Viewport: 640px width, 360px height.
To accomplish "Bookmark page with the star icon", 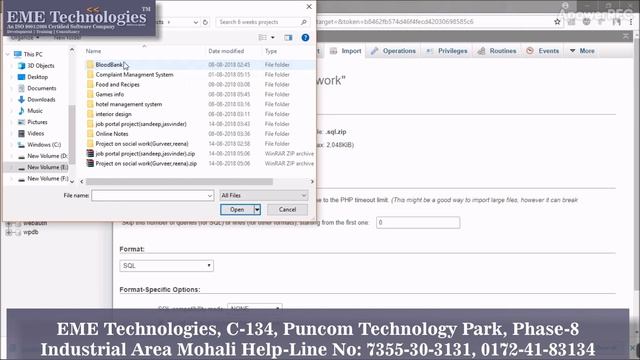I will [x=557, y=22].
